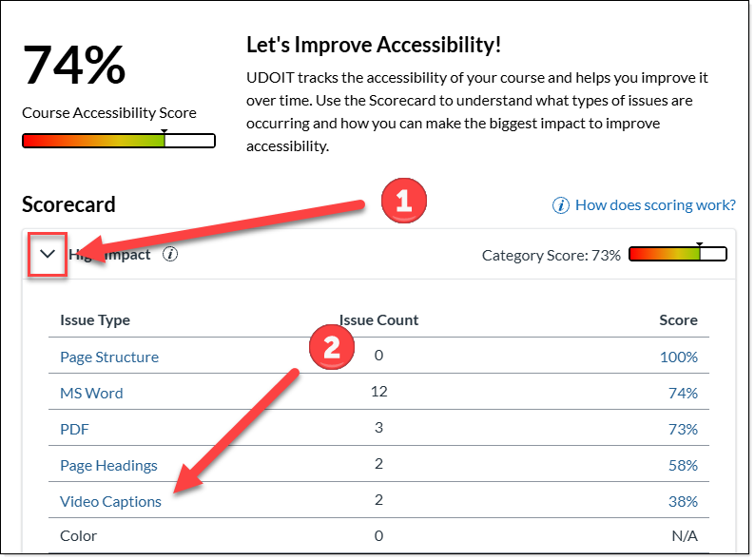
Task: Open the Video Captions issue type
Action: (x=110, y=501)
